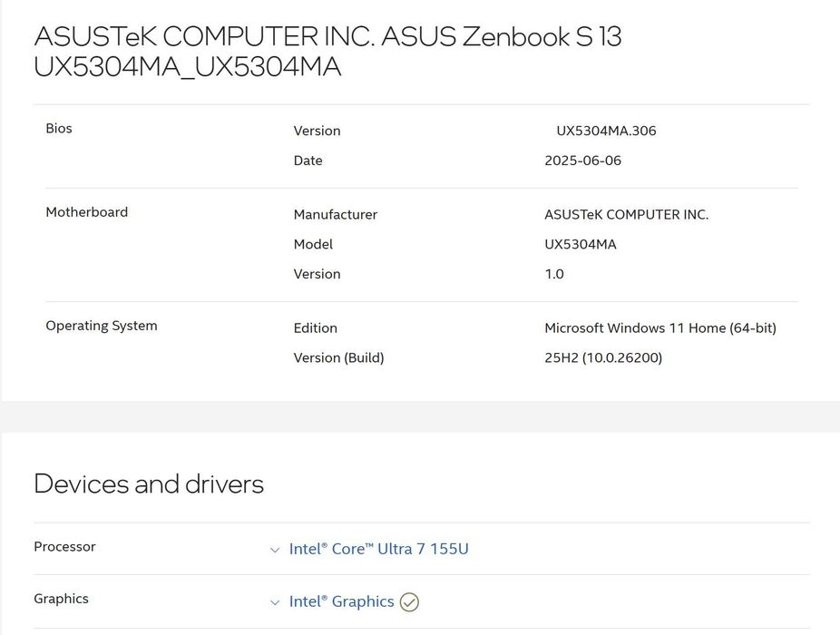This screenshot has height=635, width=840.
Task: Click the green checkmark beside Intel Graphics
Action: point(409,601)
